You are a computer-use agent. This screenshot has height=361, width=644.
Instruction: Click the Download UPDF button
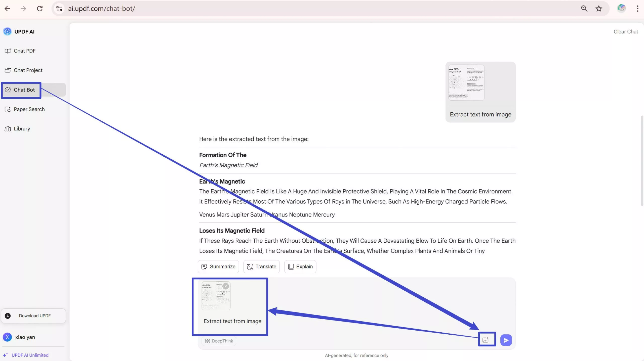click(33, 316)
